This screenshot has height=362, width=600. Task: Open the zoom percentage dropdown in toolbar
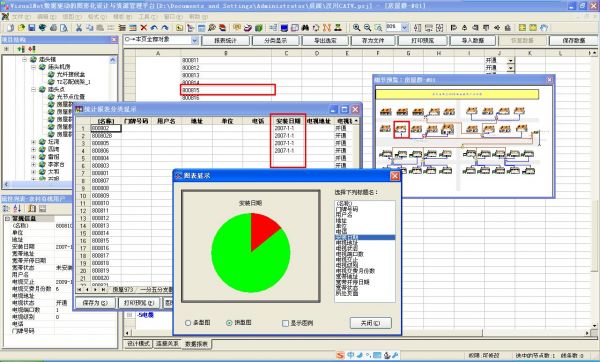[x=404, y=28]
